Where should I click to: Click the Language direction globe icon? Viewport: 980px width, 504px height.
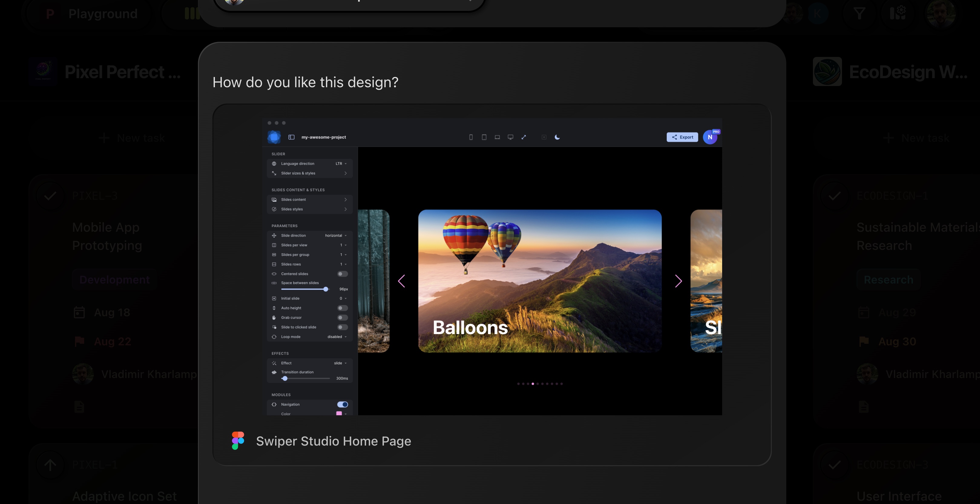[x=274, y=163]
